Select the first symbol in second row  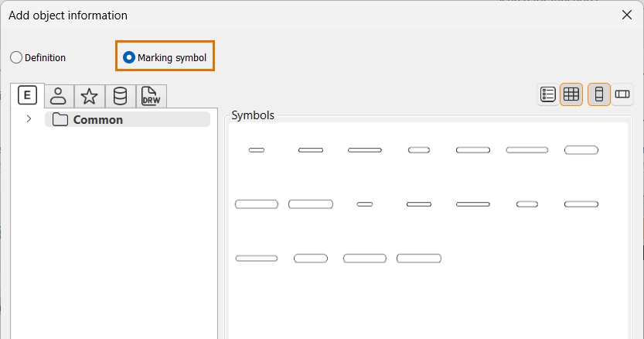257,204
